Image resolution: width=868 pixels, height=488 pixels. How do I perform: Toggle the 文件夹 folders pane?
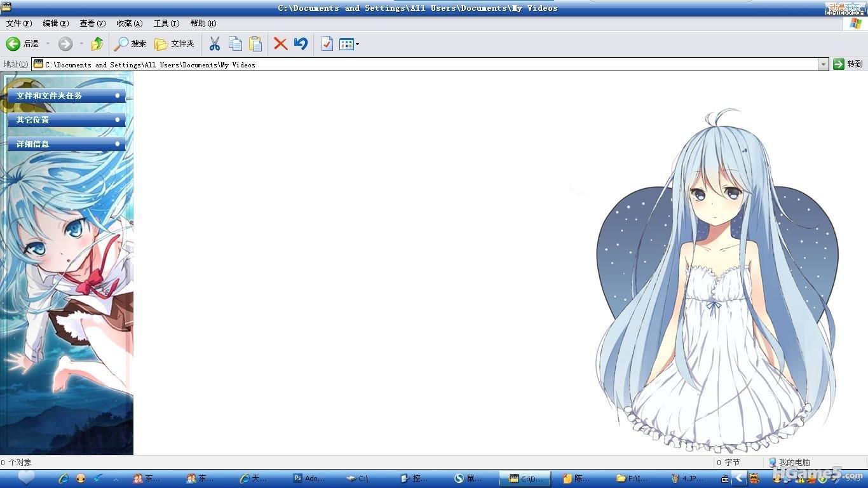(174, 44)
